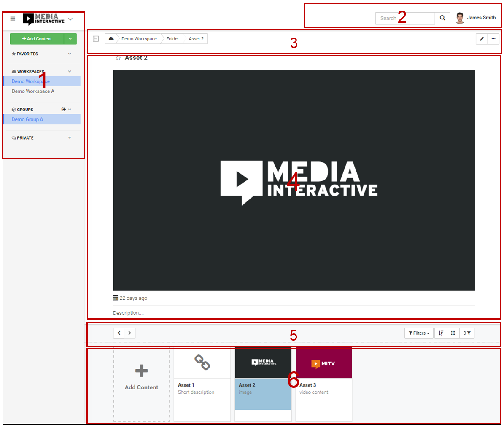Viewport: 504px width, 427px height.
Task: Click the 3 filter count button
Action: (x=467, y=333)
